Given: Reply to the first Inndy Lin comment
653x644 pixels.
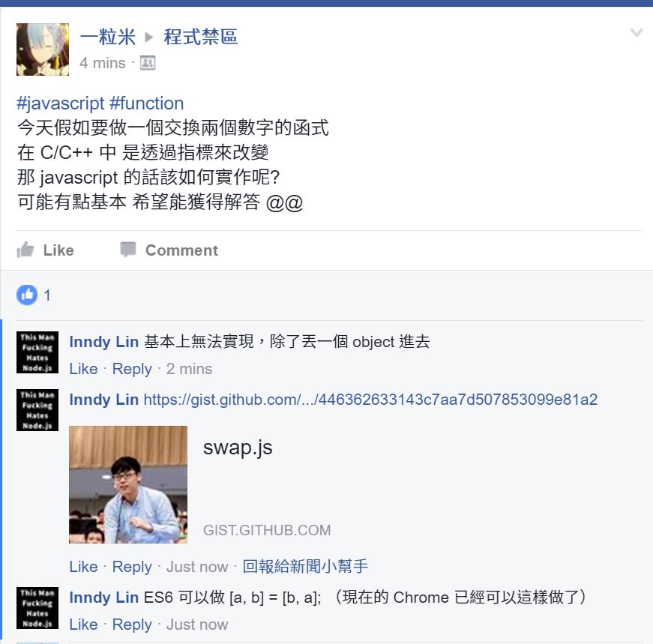Looking at the screenshot, I should pos(132,369).
